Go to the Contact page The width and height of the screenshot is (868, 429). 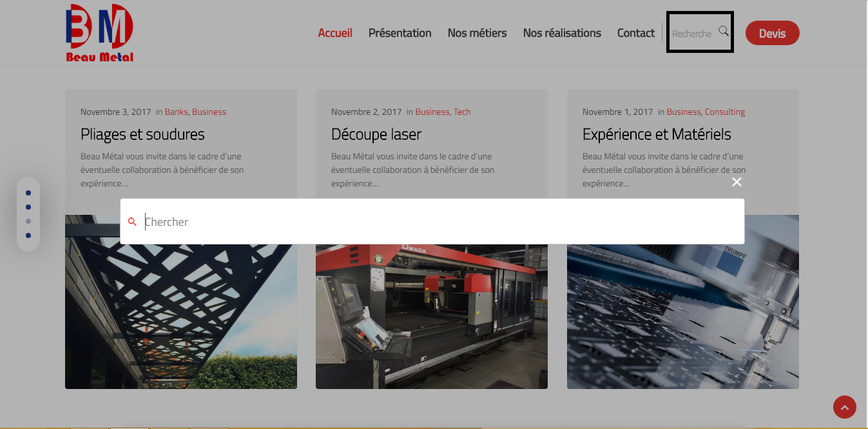635,33
